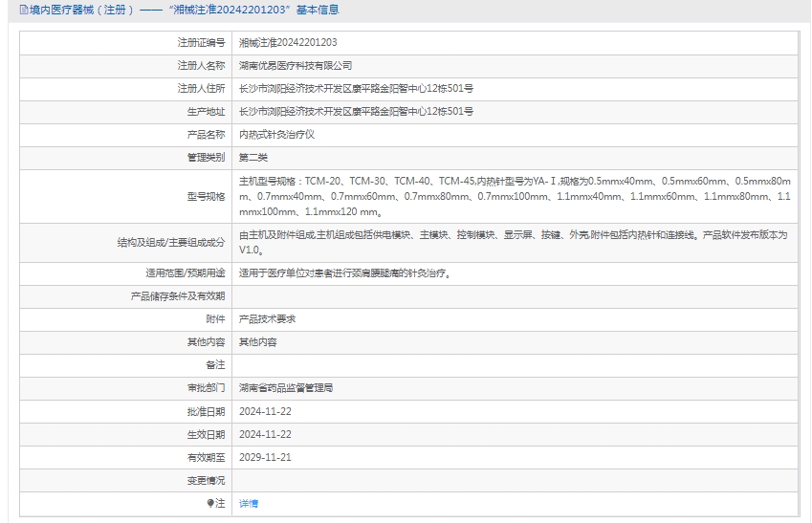Click the 第二类 management category value
Screen dimensions: 812x523
(253, 158)
